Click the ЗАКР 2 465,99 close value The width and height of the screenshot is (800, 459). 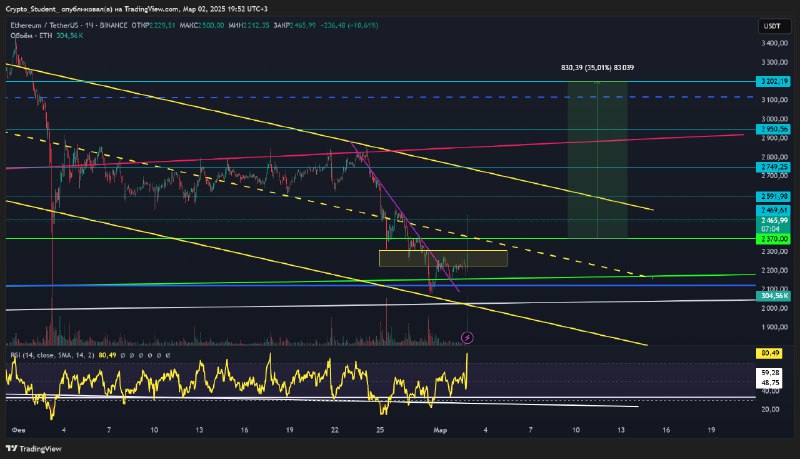coord(295,25)
